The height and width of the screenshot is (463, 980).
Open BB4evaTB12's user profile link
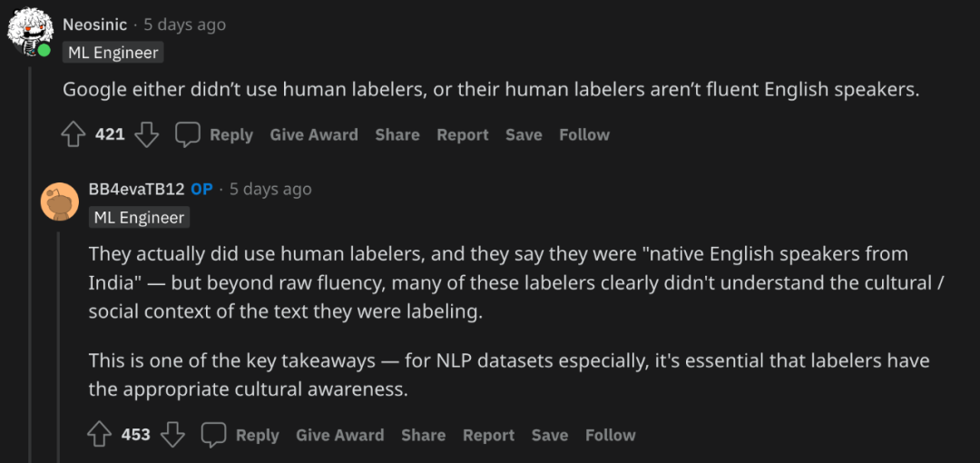pyautogui.click(x=136, y=189)
